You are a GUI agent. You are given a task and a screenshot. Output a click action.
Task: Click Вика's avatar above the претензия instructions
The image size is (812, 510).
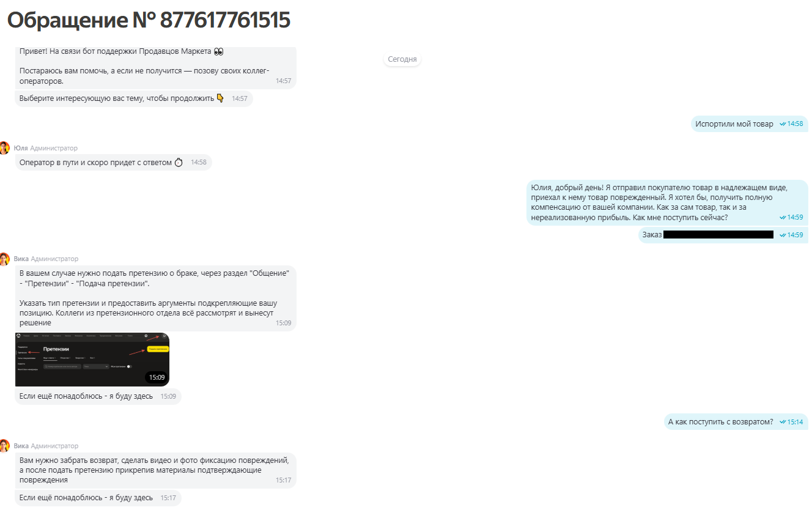pyautogui.click(x=4, y=259)
